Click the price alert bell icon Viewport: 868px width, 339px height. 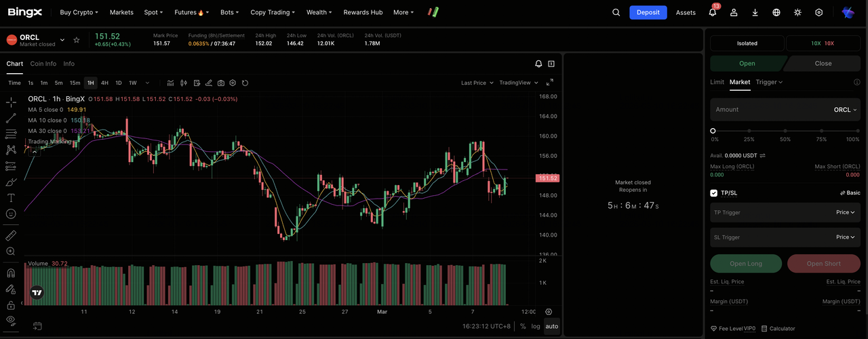pos(538,64)
